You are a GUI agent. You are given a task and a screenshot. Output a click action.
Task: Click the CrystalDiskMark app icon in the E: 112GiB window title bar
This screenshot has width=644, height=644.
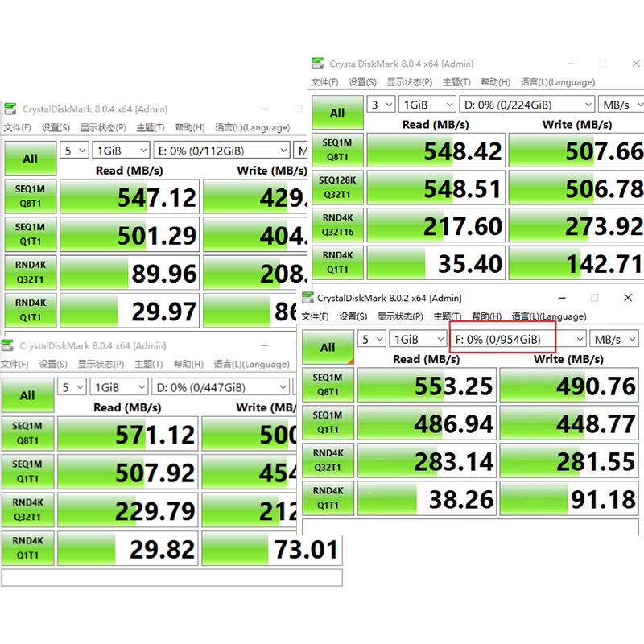pyautogui.click(x=10, y=109)
